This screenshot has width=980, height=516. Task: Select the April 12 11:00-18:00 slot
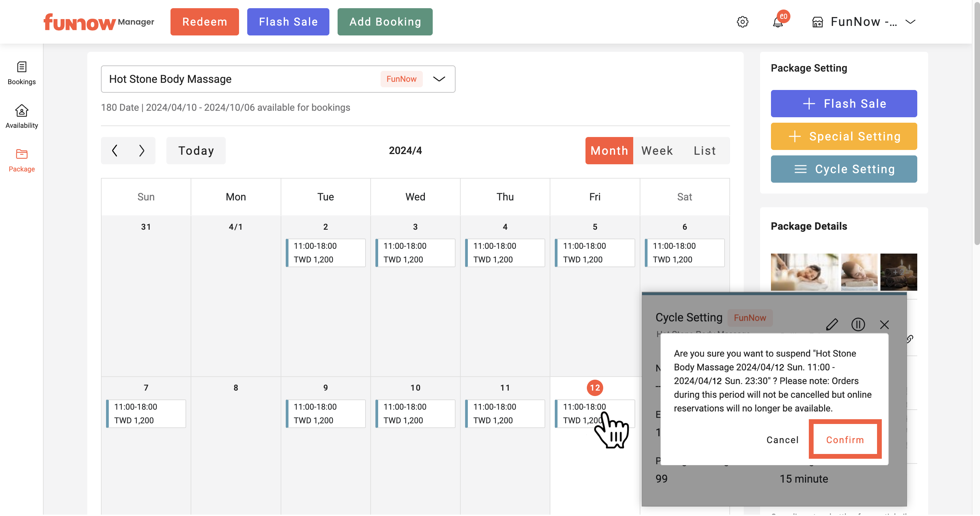point(595,414)
